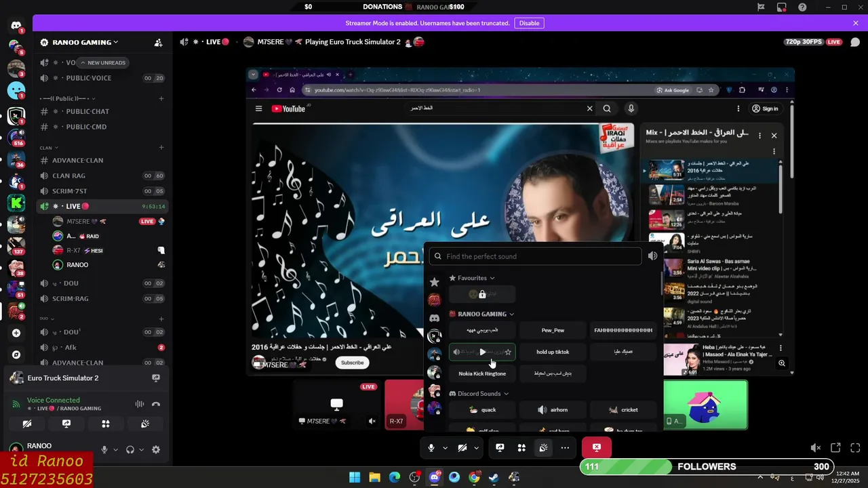
Task: Open noise suppression waveform icon in voice panel
Action: click(x=140, y=404)
